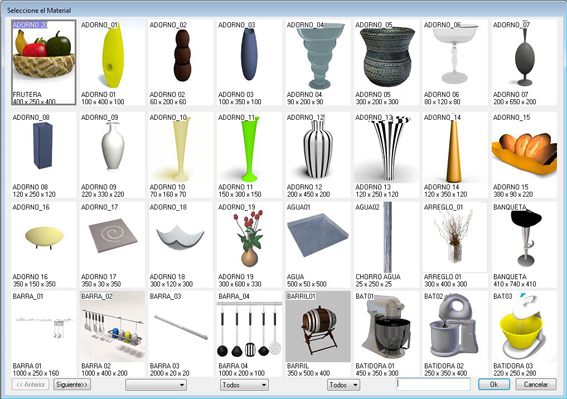This screenshot has width=567, height=399.
Task: Select the green ADORNO 11 vase
Action: pos(249,155)
